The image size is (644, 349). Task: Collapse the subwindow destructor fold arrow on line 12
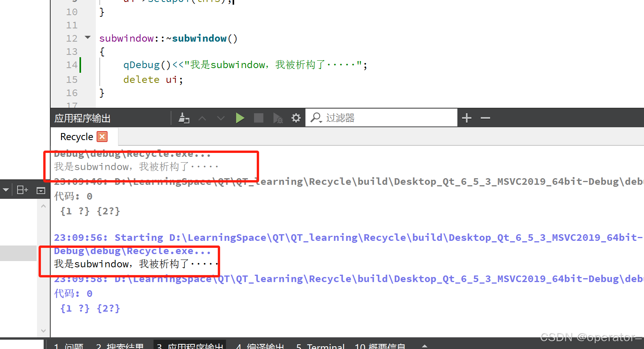[x=88, y=37]
